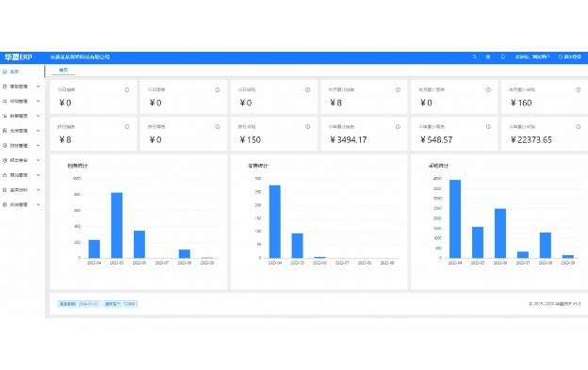Click the info icon on the ¥548.57 card
Screen dimensions: 588x370
(x=488, y=127)
